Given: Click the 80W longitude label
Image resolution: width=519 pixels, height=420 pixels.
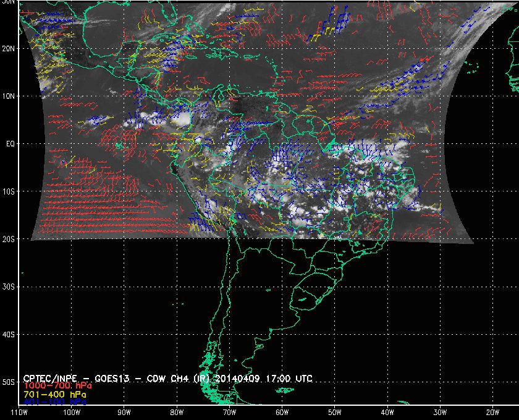Looking at the screenshot, I should (177, 413).
